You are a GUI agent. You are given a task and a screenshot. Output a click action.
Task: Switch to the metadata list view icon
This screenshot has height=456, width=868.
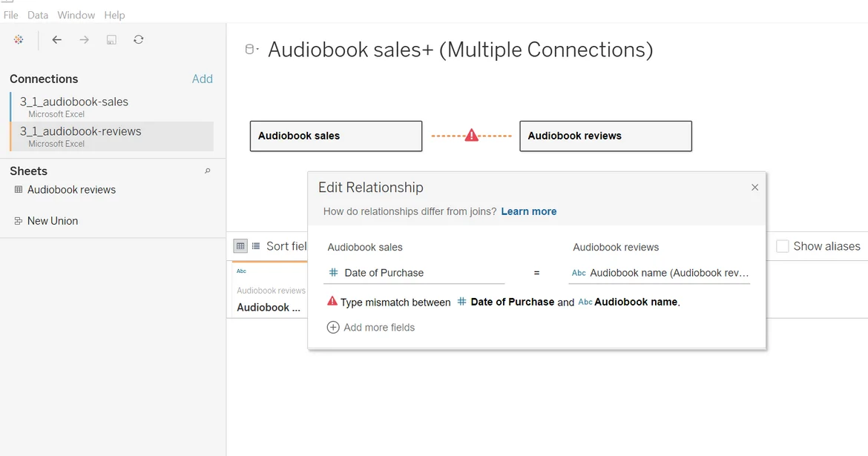pos(256,246)
